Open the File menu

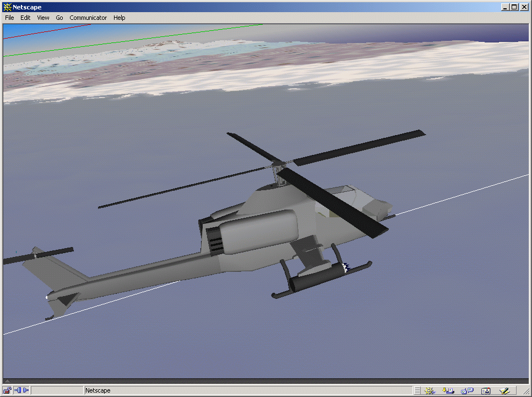[x=9, y=18]
